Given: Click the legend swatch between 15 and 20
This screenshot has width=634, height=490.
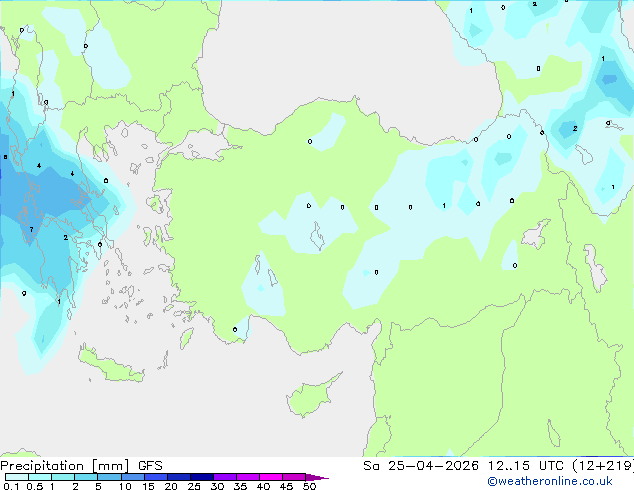Looking at the screenshot, I should [155, 477].
